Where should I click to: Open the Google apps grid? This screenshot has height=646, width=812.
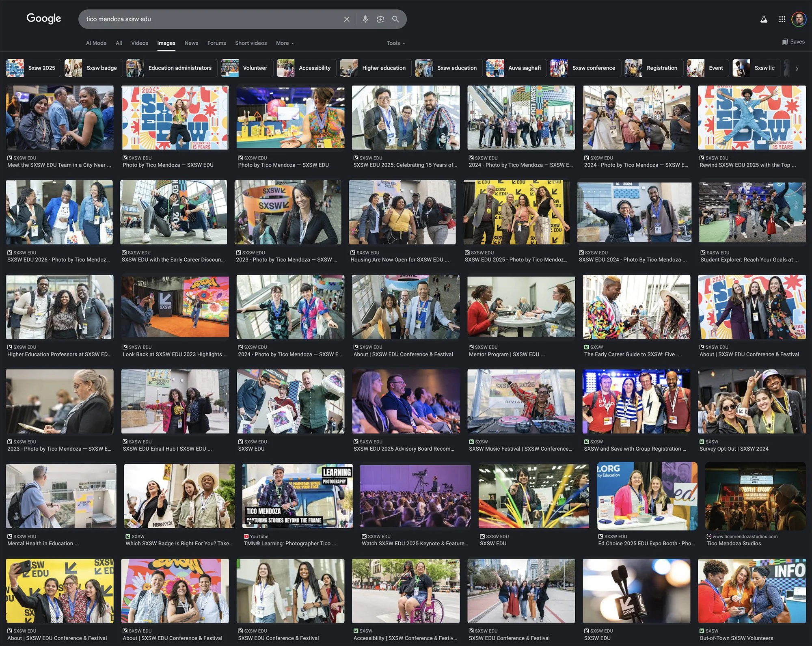(782, 19)
